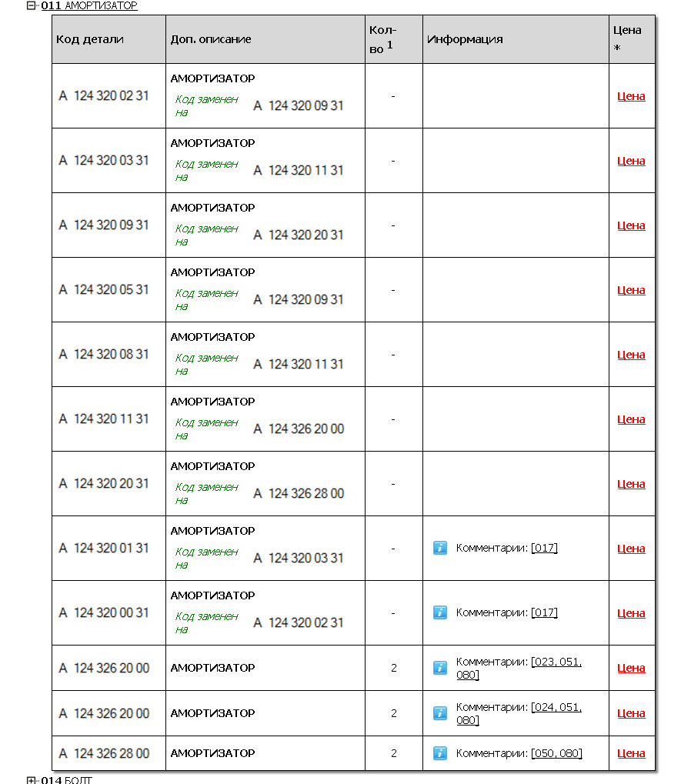Click info icon for part A 124 320 01 31
Image resolution: width=681 pixels, height=784 pixels.
click(x=440, y=548)
